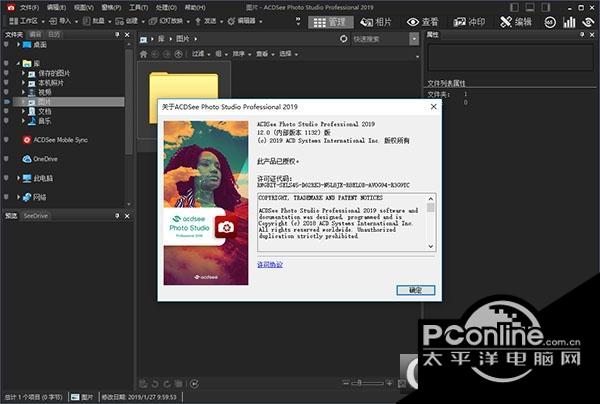Click the ACDSee camera logo in title bar
This screenshot has height=404, width=600.
click(11, 7)
